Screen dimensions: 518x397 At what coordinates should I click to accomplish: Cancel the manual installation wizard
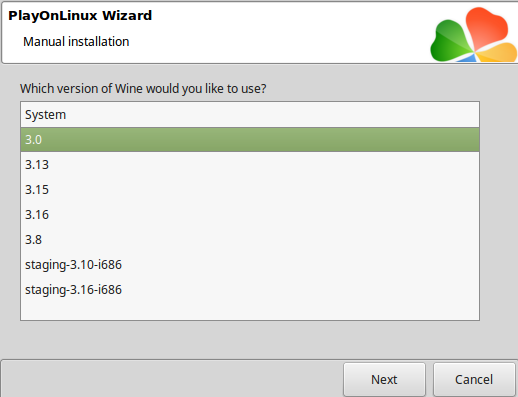[474, 379]
